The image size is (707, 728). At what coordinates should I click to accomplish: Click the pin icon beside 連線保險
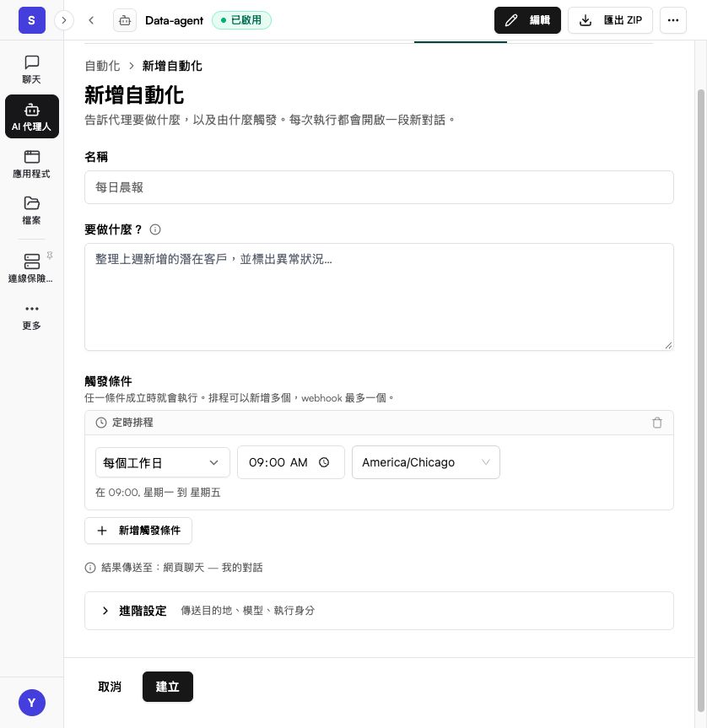point(50,256)
